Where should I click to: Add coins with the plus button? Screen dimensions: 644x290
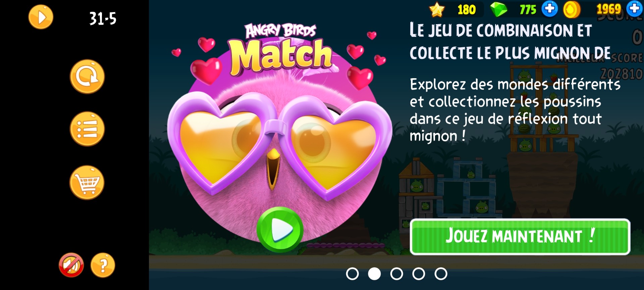tap(635, 9)
